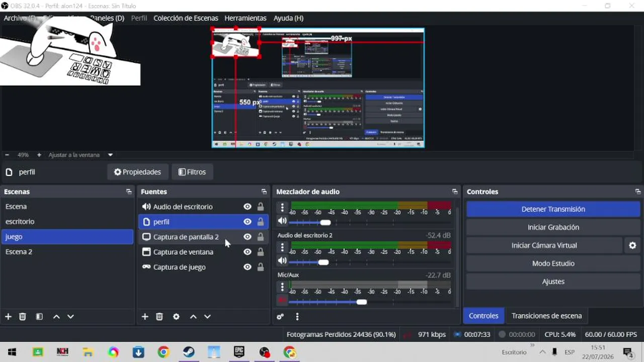Toggle visibility of Captura de pantalla 2
The image size is (644, 362).
[x=247, y=237]
